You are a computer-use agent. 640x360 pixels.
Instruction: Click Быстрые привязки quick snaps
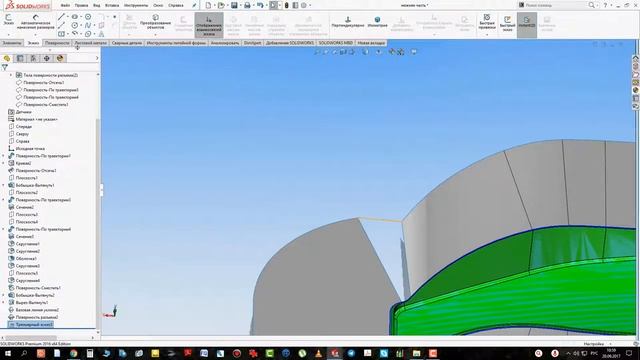487,22
